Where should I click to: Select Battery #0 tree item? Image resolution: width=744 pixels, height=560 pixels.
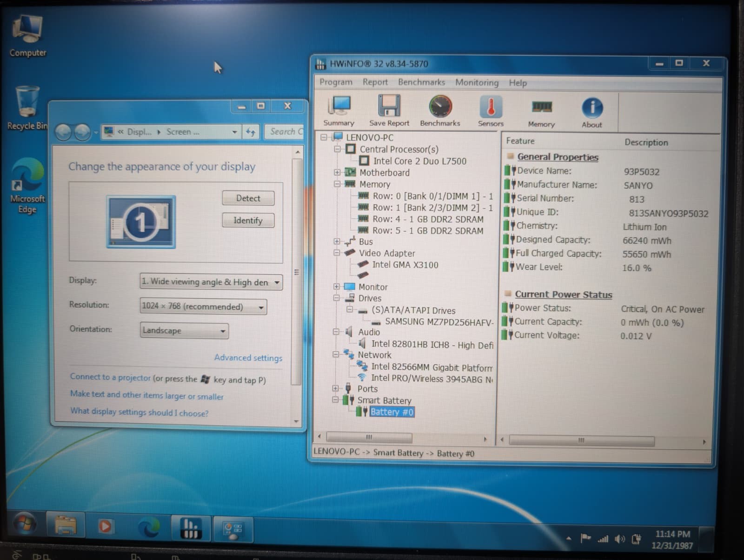pyautogui.click(x=392, y=412)
